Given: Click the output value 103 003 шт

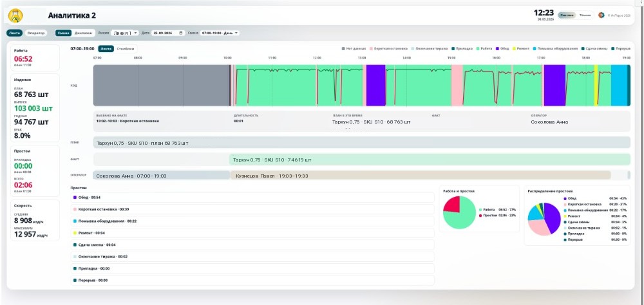Looking at the screenshot, I should (x=33, y=108).
